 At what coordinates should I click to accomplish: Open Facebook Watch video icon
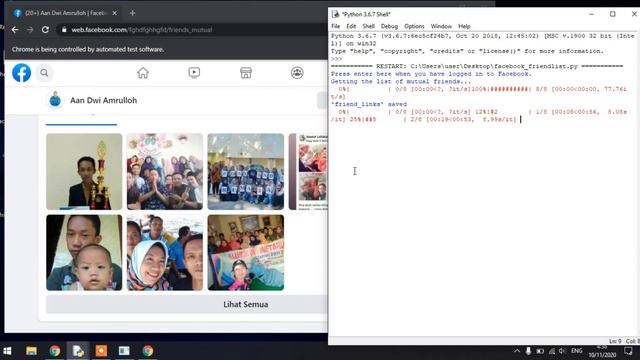[x=194, y=73]
